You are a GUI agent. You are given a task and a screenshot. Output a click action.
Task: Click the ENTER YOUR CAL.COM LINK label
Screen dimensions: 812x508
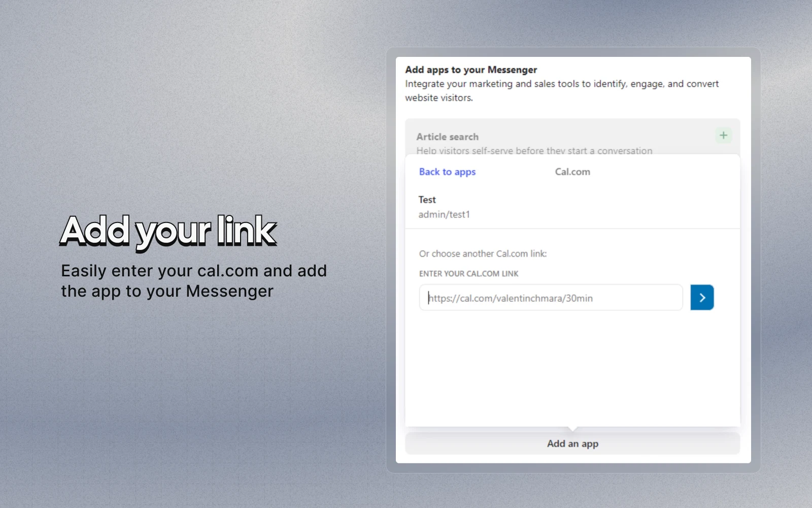coord(468,273)
